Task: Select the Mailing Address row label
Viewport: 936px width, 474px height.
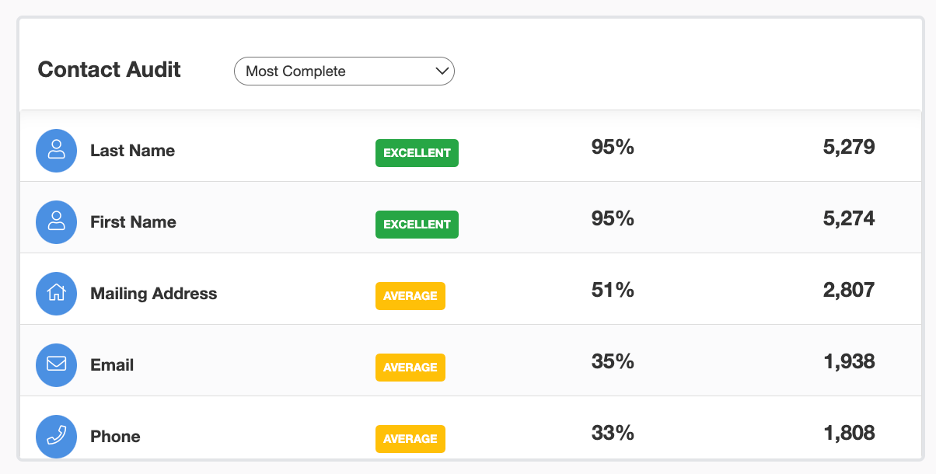Action: coord(153,294)
